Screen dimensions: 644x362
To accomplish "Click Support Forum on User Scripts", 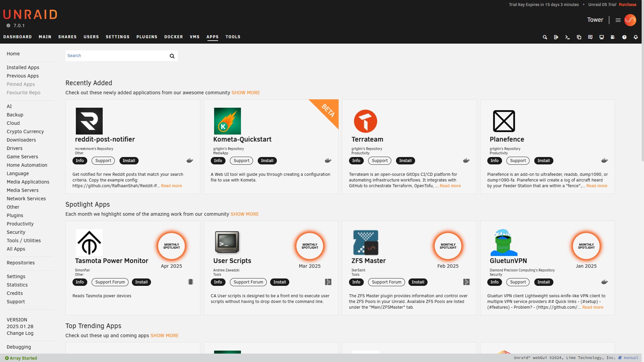I will [248, 282].
